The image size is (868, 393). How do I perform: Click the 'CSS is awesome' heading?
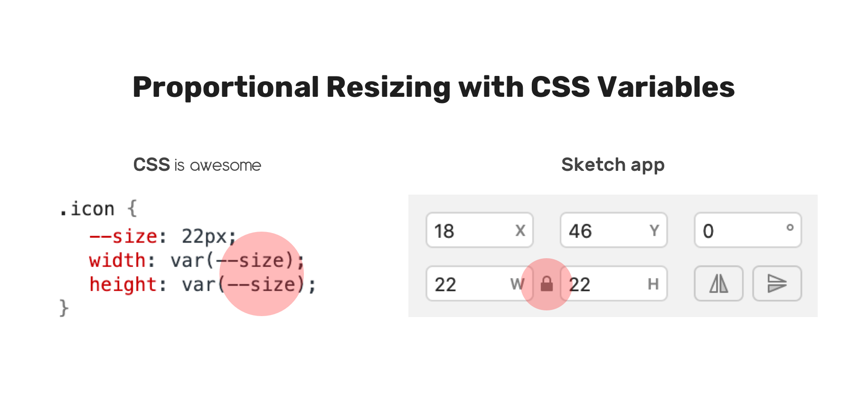point(197,165)
